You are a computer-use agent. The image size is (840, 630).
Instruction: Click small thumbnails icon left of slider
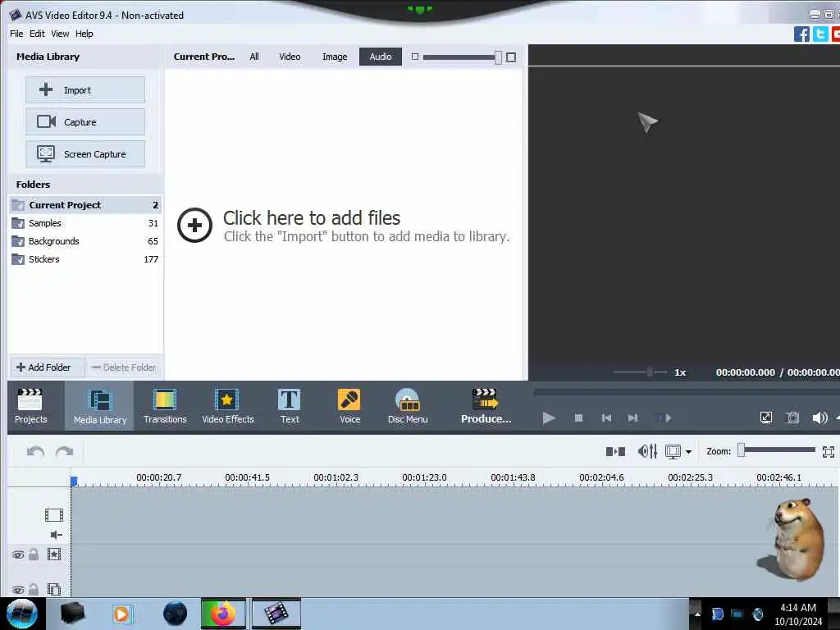click(414, 57)
